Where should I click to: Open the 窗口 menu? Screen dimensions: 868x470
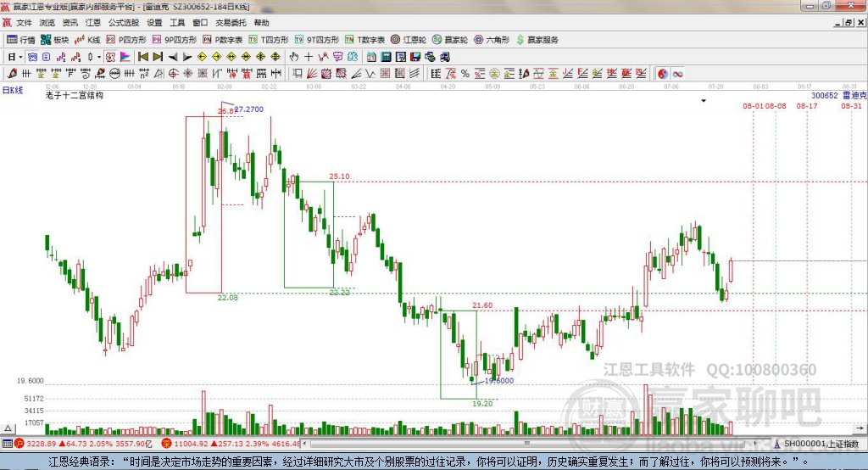(x=200, y=23)
